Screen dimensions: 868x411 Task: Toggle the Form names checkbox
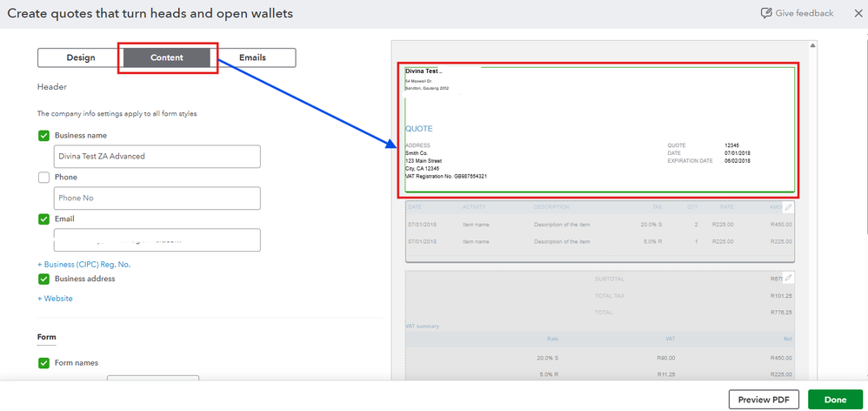coord(43,363)
